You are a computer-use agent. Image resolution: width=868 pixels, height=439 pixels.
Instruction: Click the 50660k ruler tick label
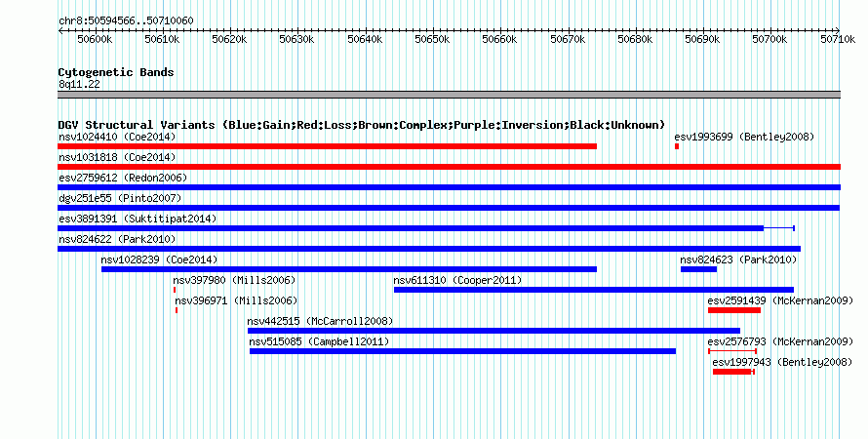coord(500,39)
